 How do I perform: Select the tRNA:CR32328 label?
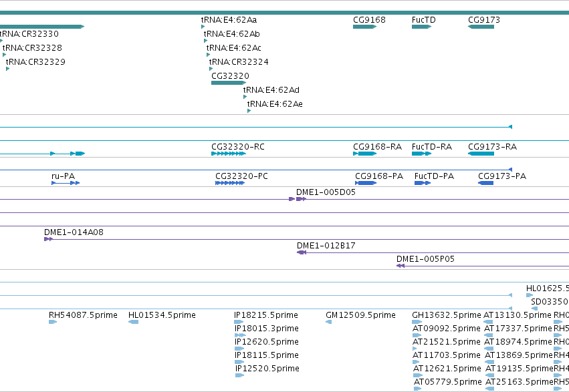pyautogui.click(x=32, y=48)
